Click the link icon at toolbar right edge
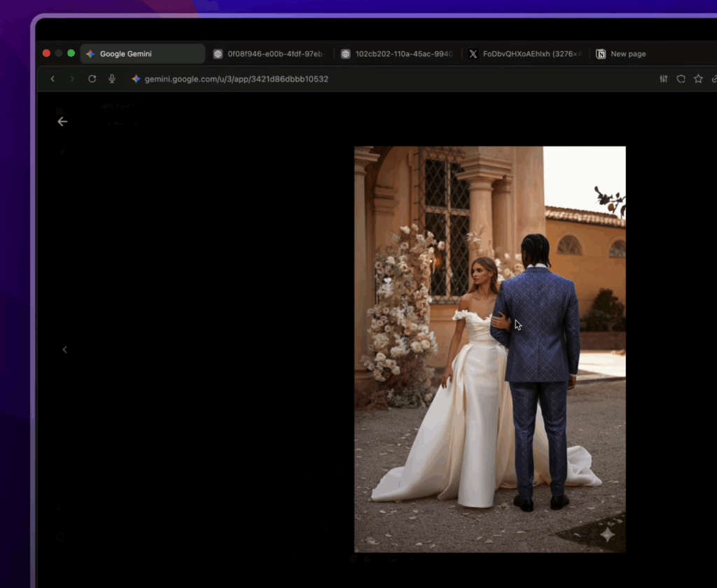The image size is (717, 588). [x=713, y=79]
